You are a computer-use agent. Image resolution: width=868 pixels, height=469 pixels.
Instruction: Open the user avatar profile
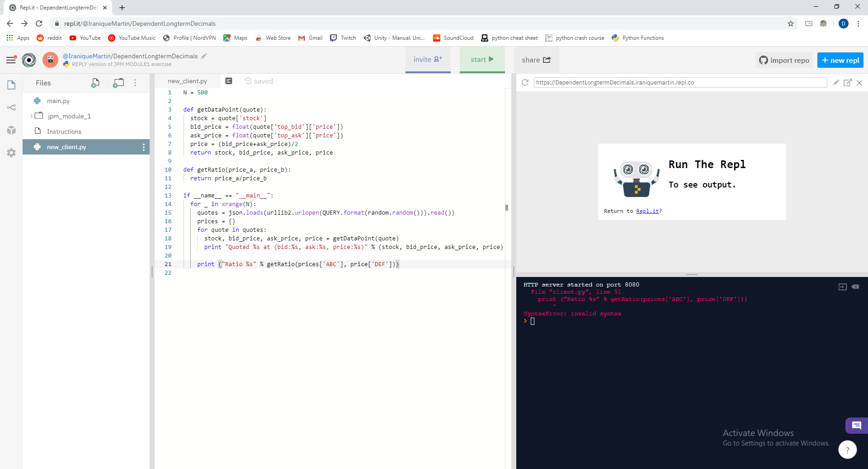pyautogui.click(x=50, y=60)
